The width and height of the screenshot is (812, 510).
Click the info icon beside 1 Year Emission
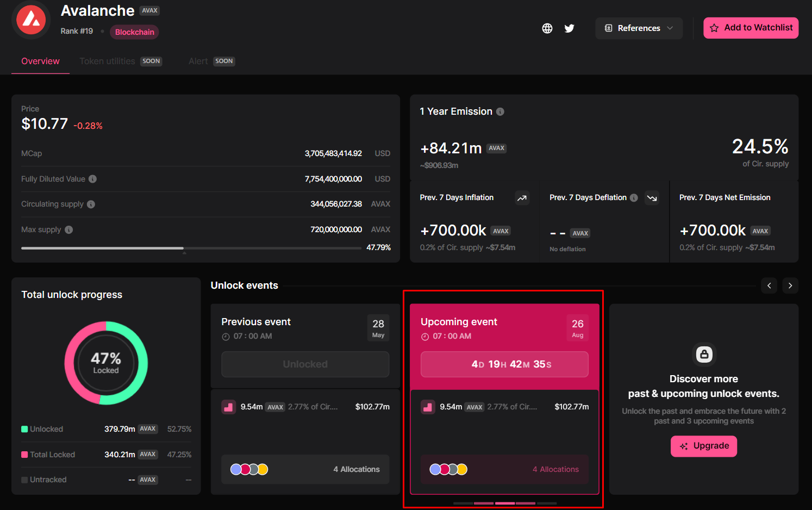500,111
